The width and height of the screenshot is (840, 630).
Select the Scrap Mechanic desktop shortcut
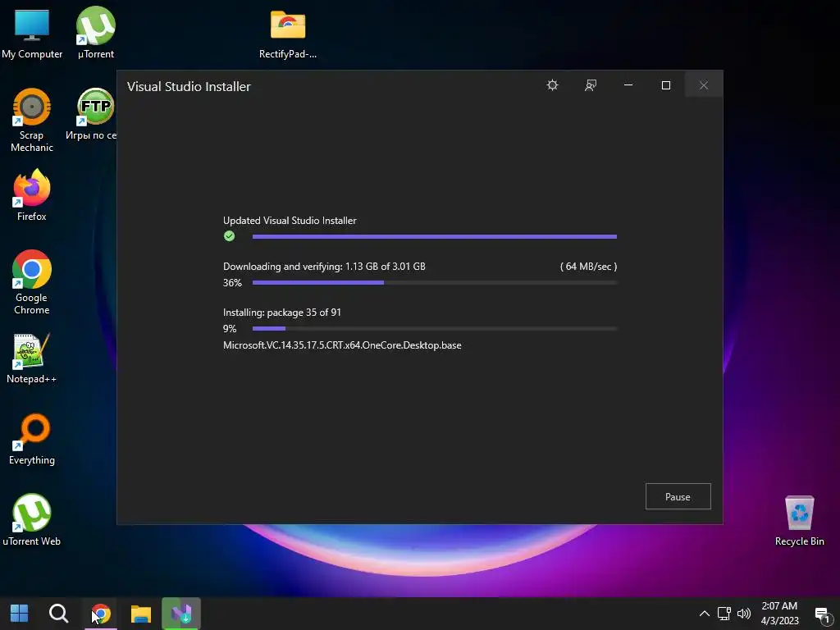click(x=32, y=121)
